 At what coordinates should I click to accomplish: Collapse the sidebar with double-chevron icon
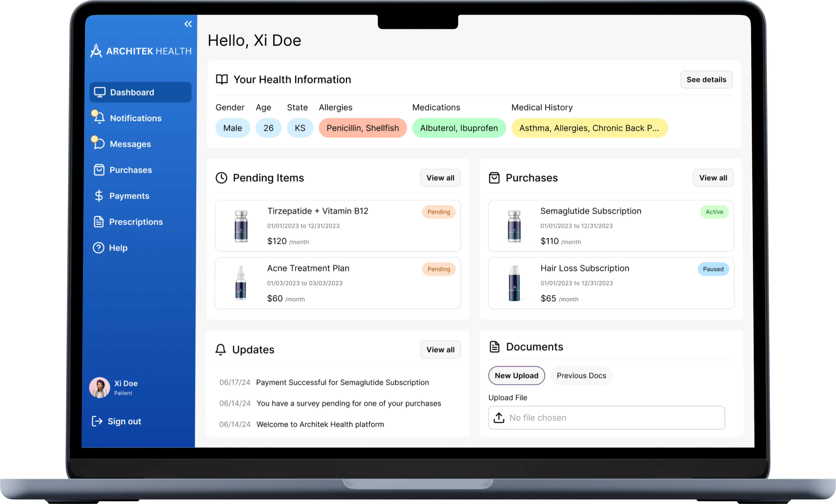(x=188, y=24)
